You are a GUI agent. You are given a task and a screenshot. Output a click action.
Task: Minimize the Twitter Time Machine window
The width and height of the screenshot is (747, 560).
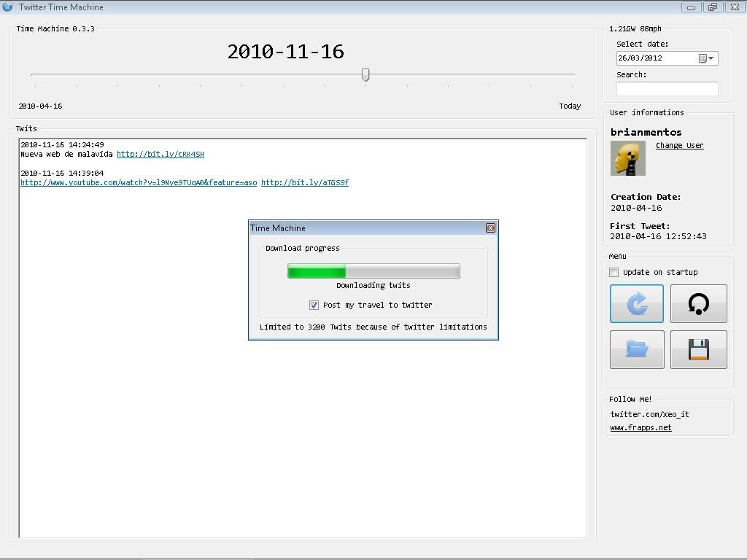coord(692,7)
